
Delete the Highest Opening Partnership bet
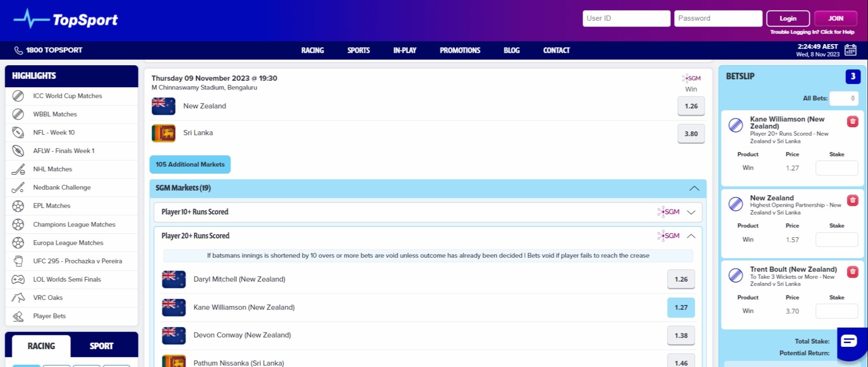853,200
